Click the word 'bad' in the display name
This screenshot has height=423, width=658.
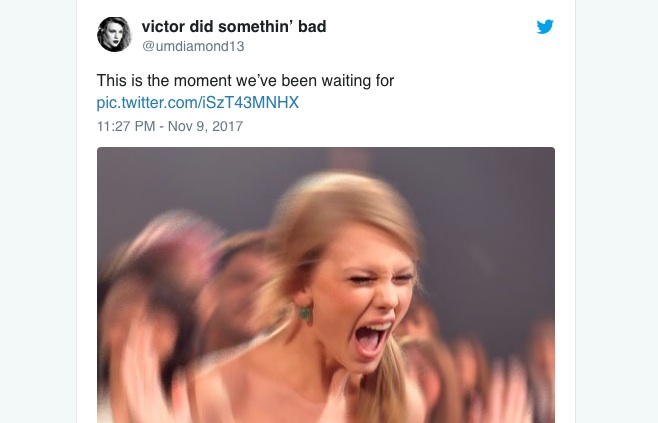click(312, 26)
